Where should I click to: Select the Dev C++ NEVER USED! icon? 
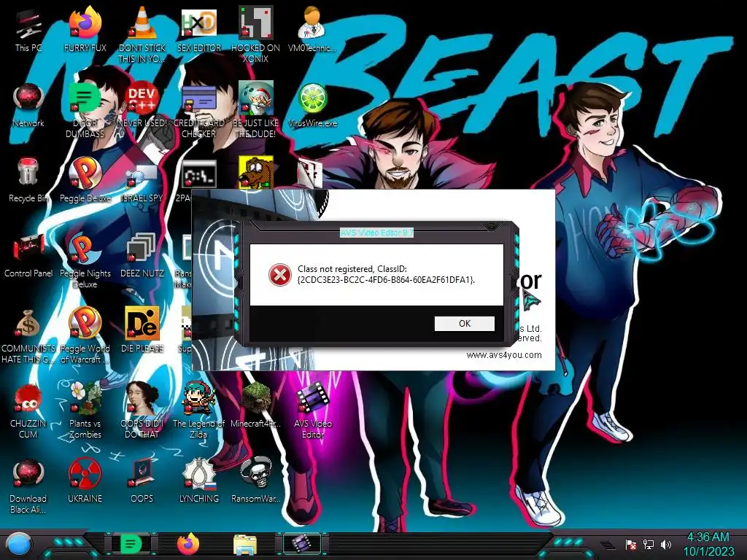click(x=142, y=105)
